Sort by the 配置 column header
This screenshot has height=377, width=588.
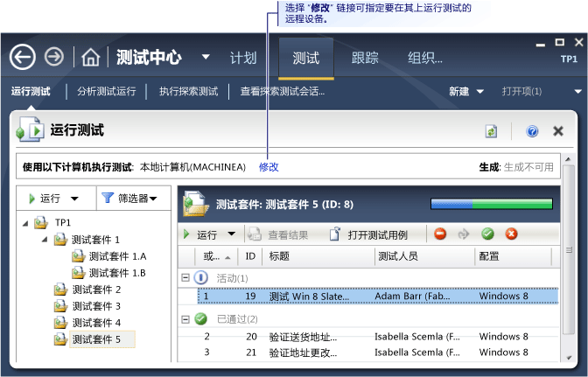coord(513,256)
